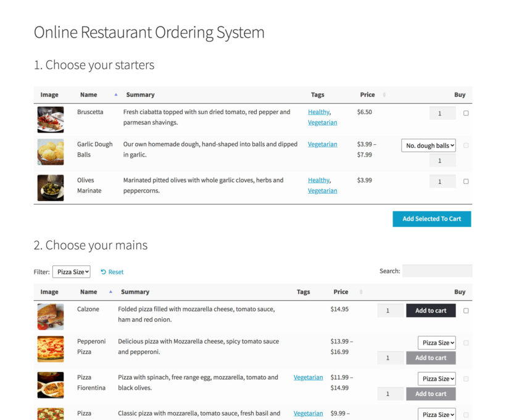Click the Calzone pizza photo

(50, 316)
